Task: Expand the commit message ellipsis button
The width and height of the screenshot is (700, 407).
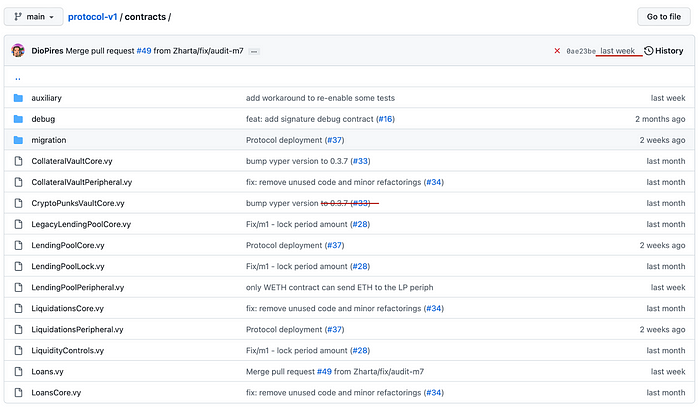Action: pos(255,50)
